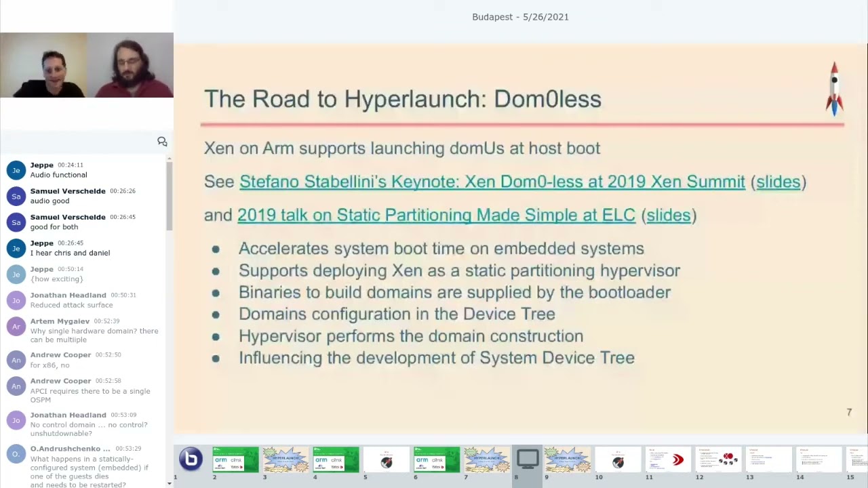Click Jeppe's avatar beside 'I hear chris and daniel'
868x488 pixels.
[x=16, y=248]
